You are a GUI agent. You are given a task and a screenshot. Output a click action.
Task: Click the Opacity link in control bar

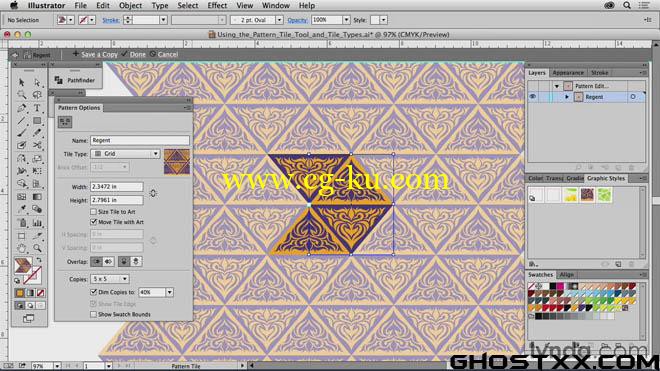[x=298, y=20]
